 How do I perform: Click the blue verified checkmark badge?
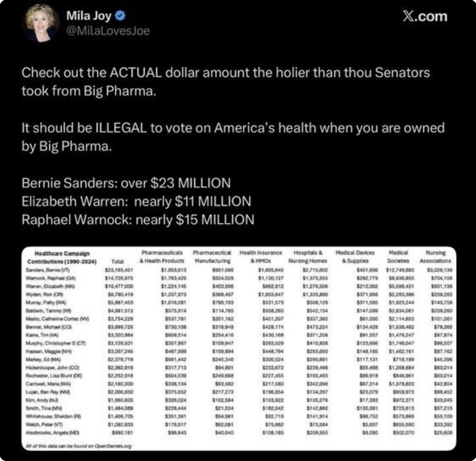(x=120, y=15)
